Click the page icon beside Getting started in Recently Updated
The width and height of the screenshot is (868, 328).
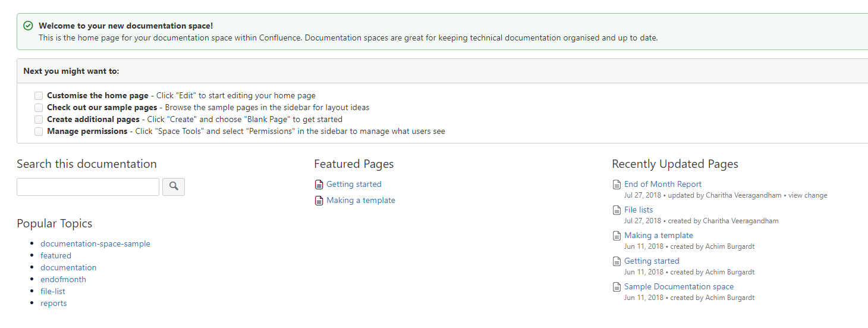coord(617,261)
